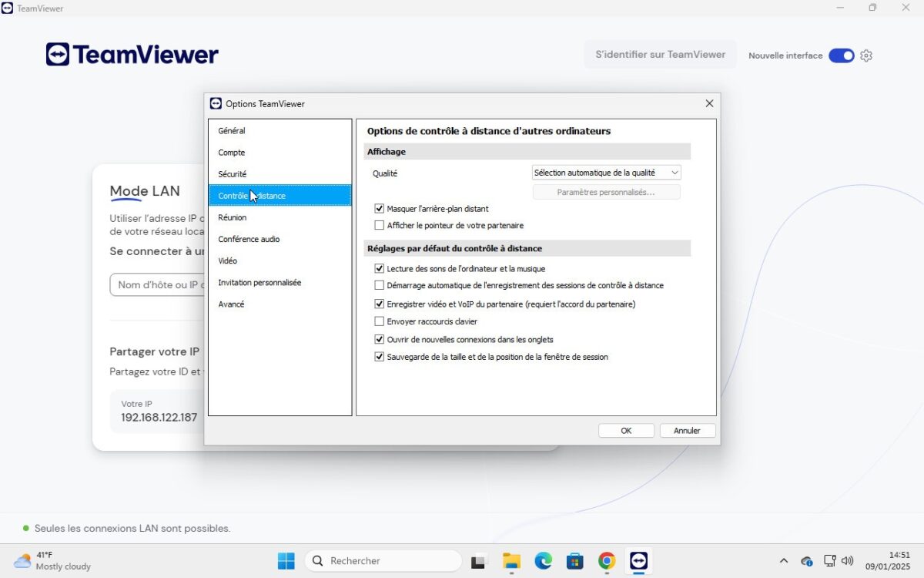Uncheck Lecture des sons de l'ordinateur
The width and height of the screenshot is (924, 578).
379,268
